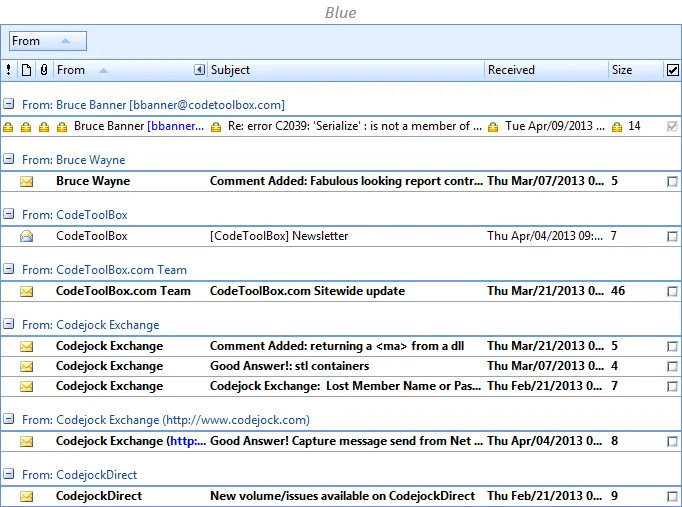This screenshot has height=507, width=682.
Task: Check the box for Bruce Wayne message
Action: tap(672, 182)
